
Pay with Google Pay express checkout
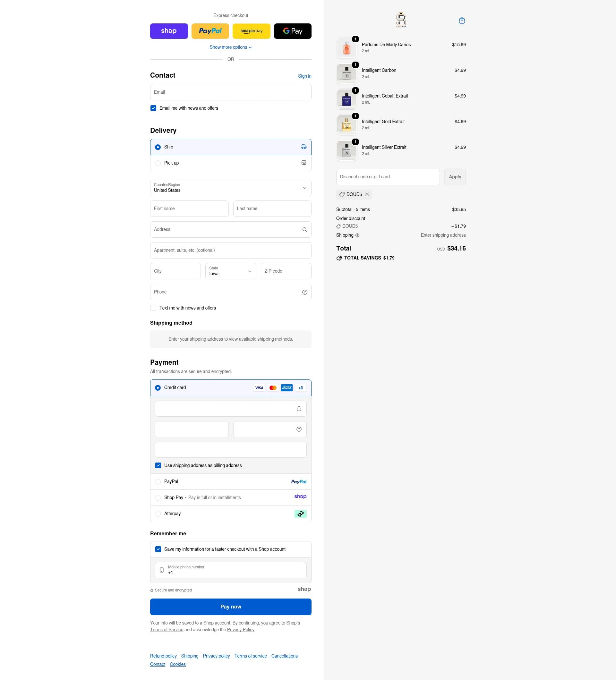click(293, 31)
